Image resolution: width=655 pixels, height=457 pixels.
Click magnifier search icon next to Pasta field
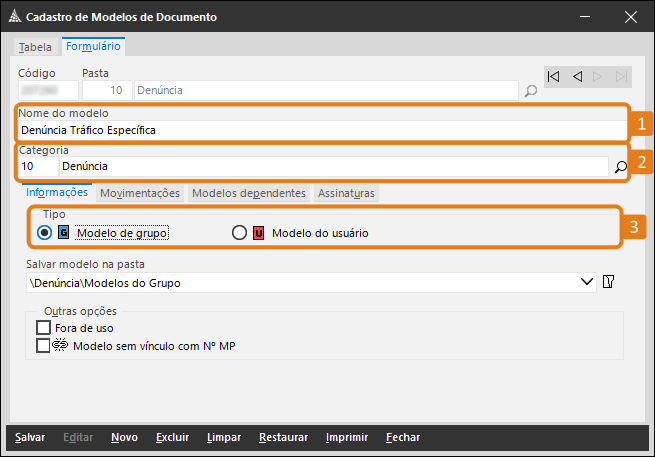click(531, 91)
